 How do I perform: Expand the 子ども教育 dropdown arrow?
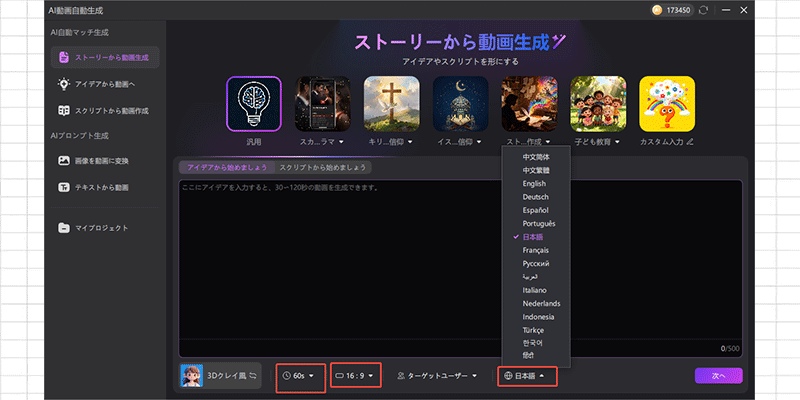(617, 142)
